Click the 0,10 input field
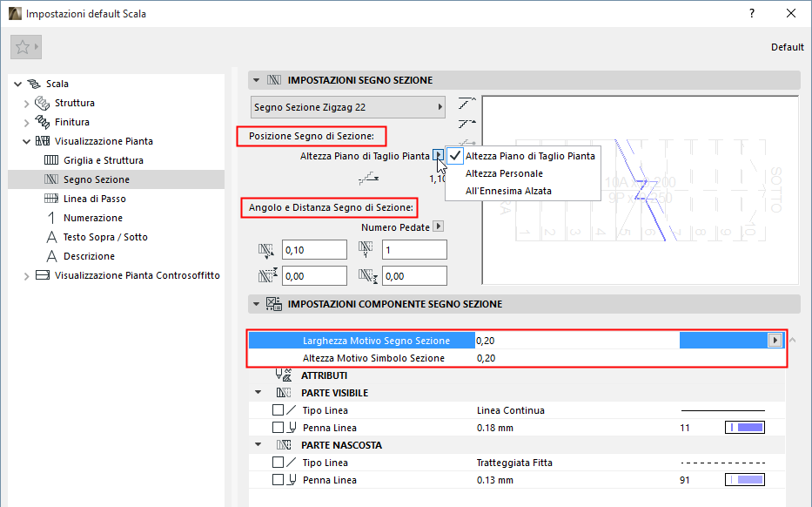 pyautogui.click(x=314, y=250)
